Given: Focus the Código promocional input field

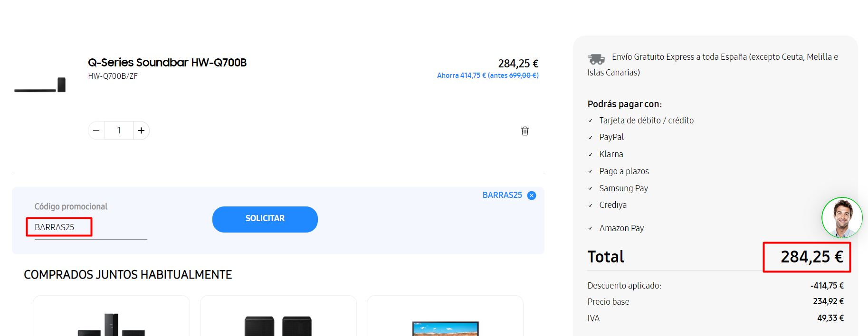Looking at the screenshot, I should pyautogui.click(x=90, y=228).
